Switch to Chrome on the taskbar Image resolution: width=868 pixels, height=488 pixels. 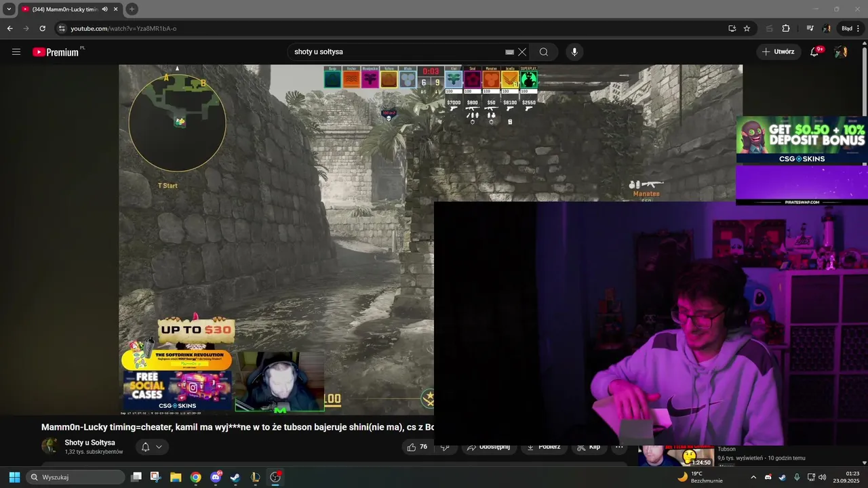click(x=195, y=477)
